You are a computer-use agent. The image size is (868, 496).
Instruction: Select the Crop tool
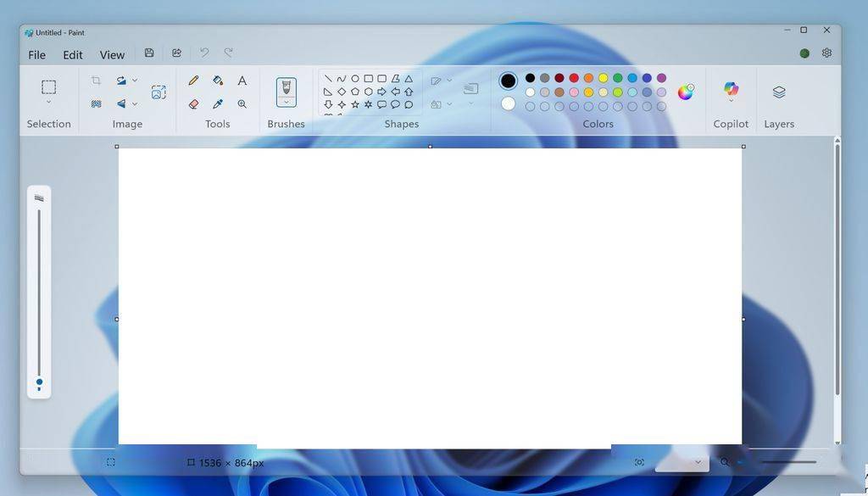point(96,80)
